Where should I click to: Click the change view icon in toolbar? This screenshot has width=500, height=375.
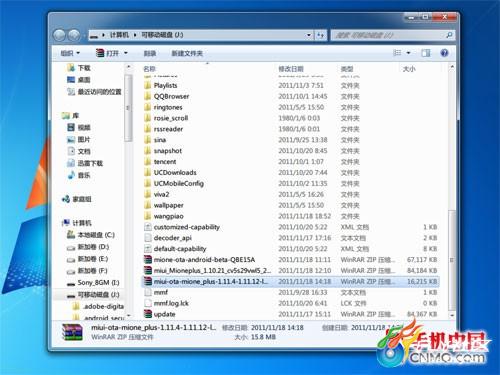(397, 53)
